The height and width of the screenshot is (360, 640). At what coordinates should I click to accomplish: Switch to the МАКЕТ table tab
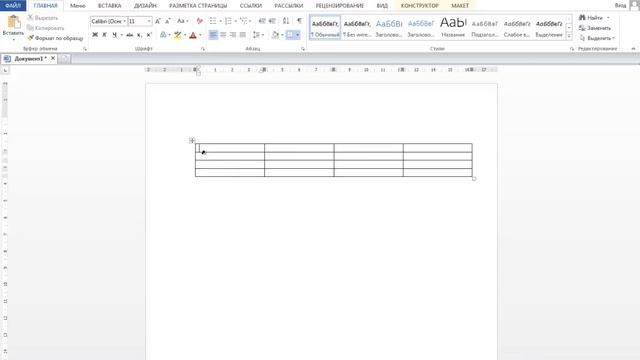coord(460,6)
